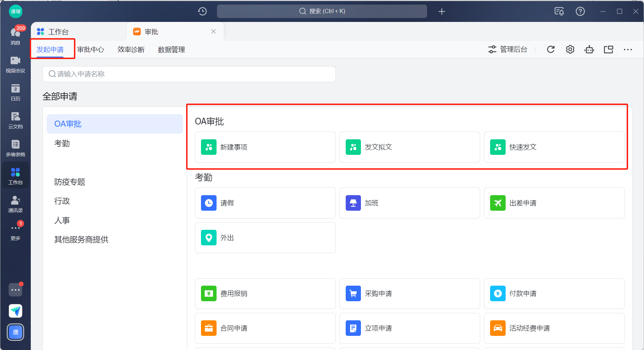Open 采购申请 purchase request
644x350 pixels.
410,293
